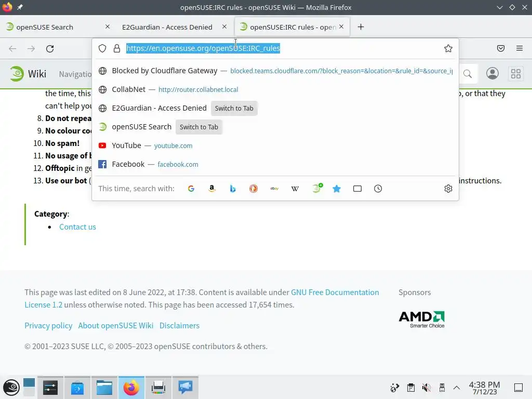Open the clock showing 4:38 PM
This screenshot has height=399, width=532.
485,388
